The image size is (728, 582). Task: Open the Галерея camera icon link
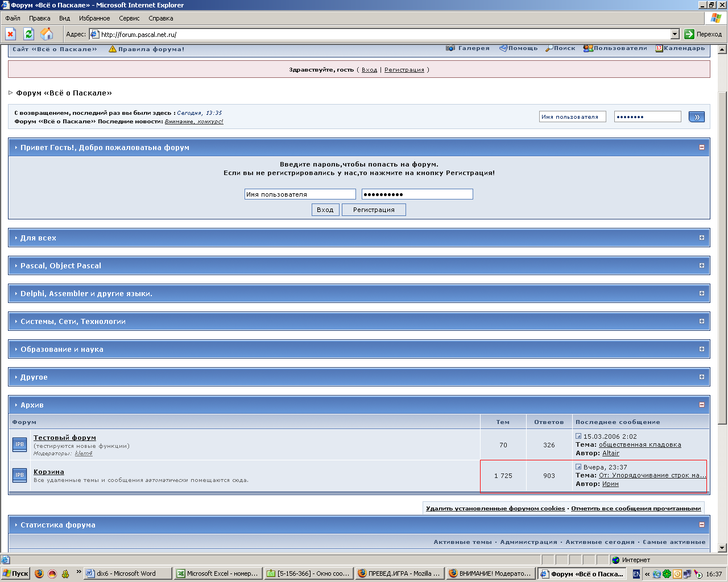tap(450, 48)
